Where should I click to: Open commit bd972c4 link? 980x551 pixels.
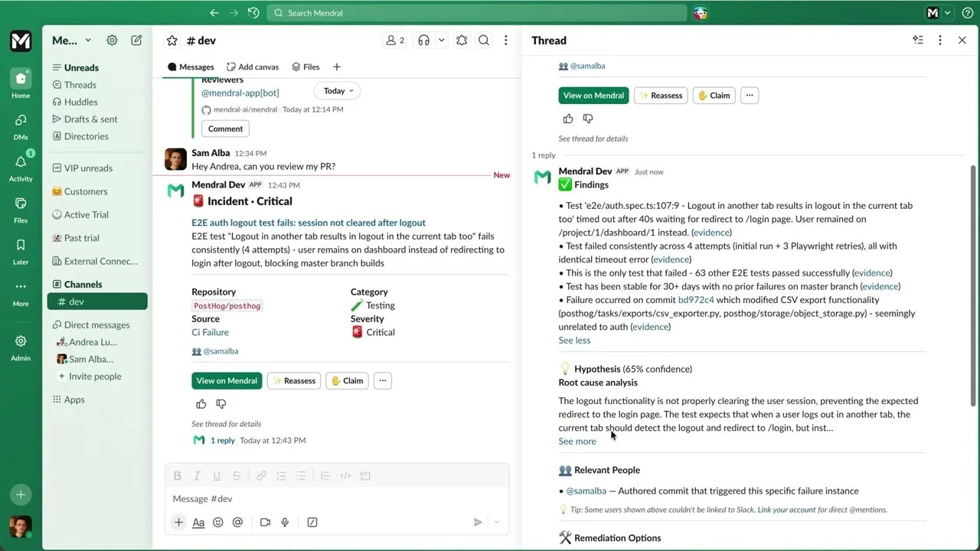696,300
